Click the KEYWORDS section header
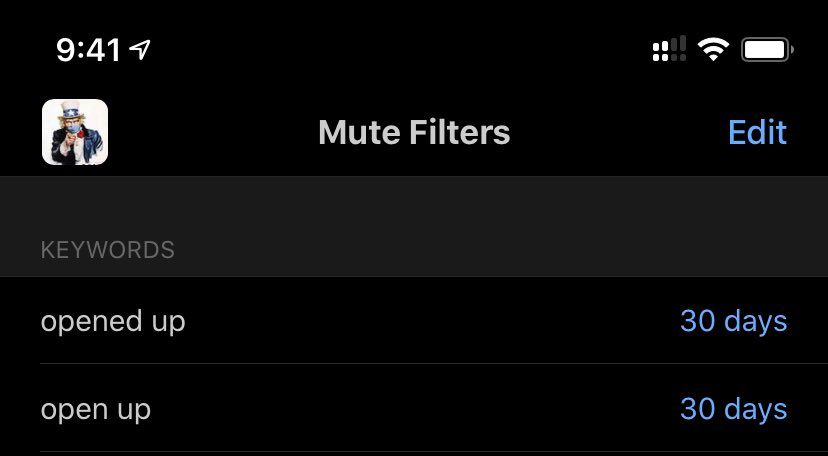Screen dimensions: 828x456 pos(108,250)
